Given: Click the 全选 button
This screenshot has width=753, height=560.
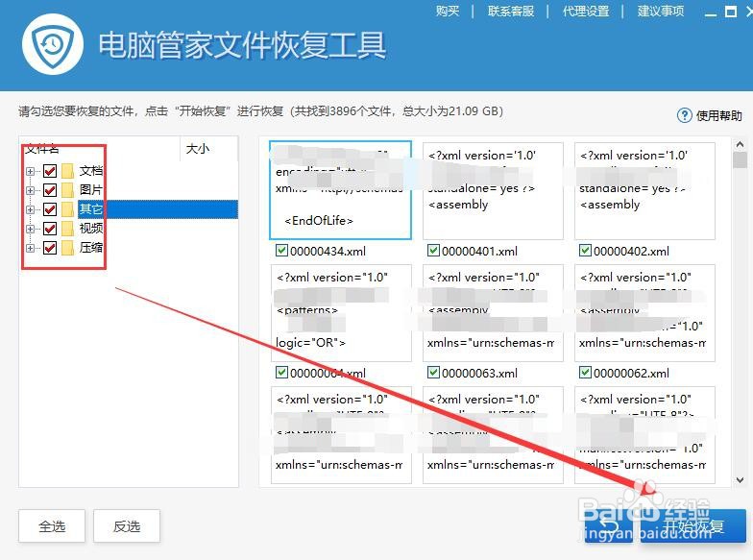Looking at the screenshot, I should pos(52,526).
